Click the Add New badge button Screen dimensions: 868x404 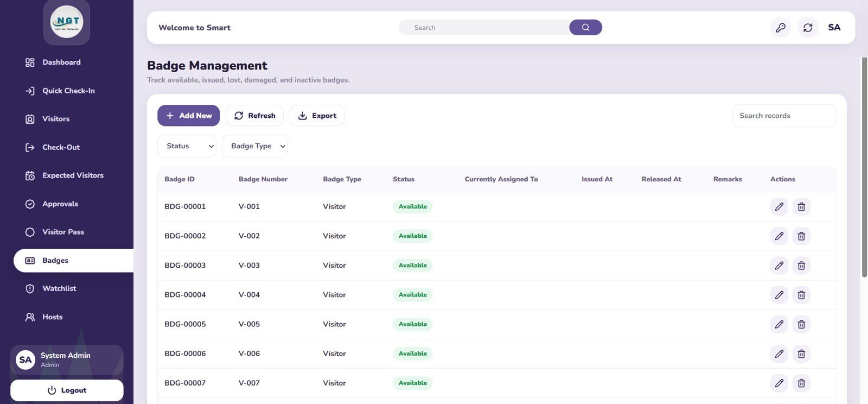pyautogui.click(x=188, y=116)
